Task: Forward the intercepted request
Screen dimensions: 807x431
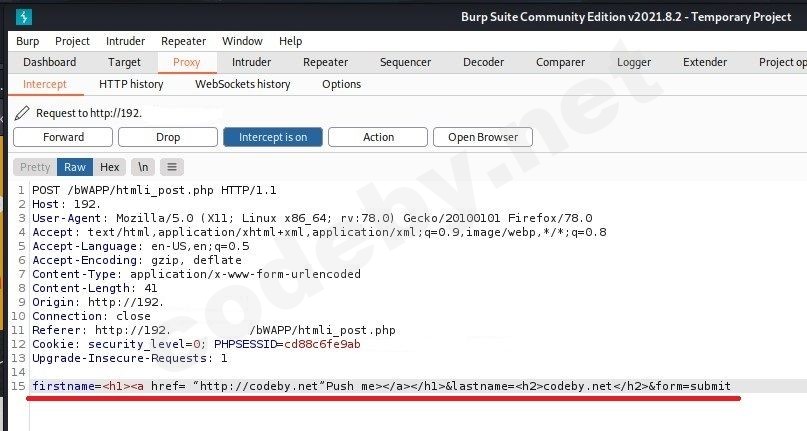Action: click(63, 137)
